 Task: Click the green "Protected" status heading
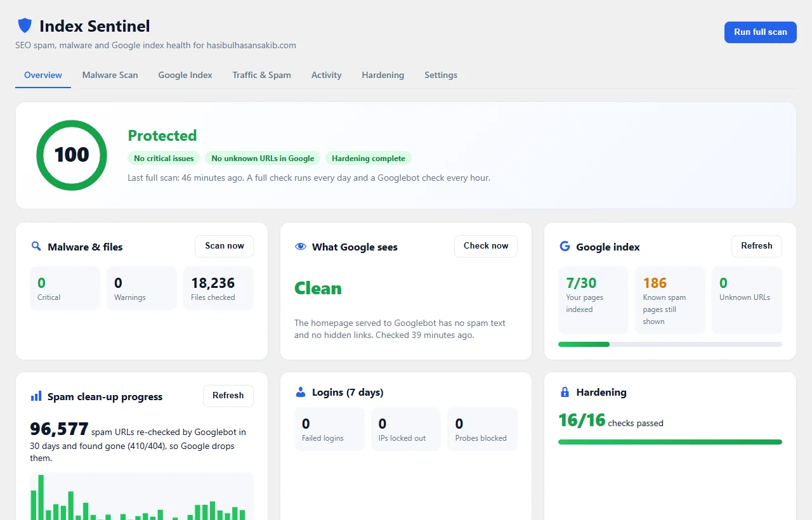click(x=162, y=136)
